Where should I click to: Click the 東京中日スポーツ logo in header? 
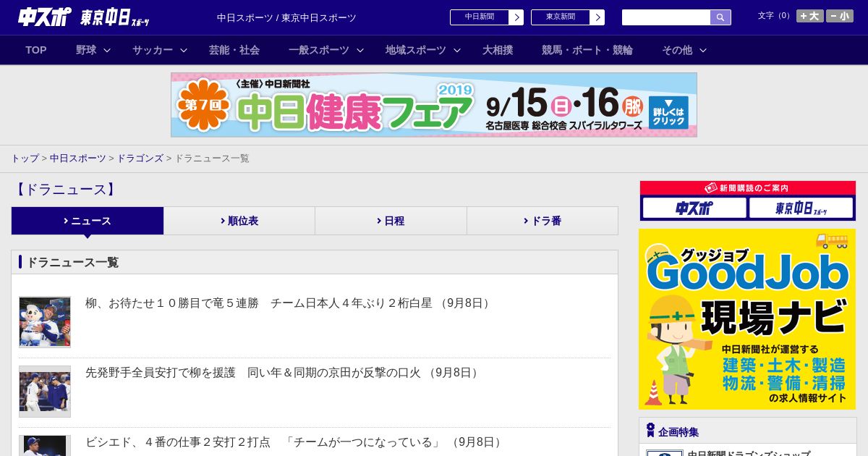pos(115,17)
